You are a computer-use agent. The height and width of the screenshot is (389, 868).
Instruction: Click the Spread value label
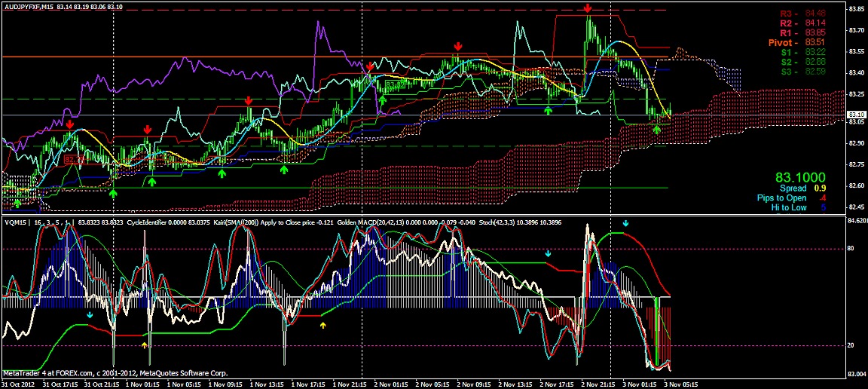(793, 188)
